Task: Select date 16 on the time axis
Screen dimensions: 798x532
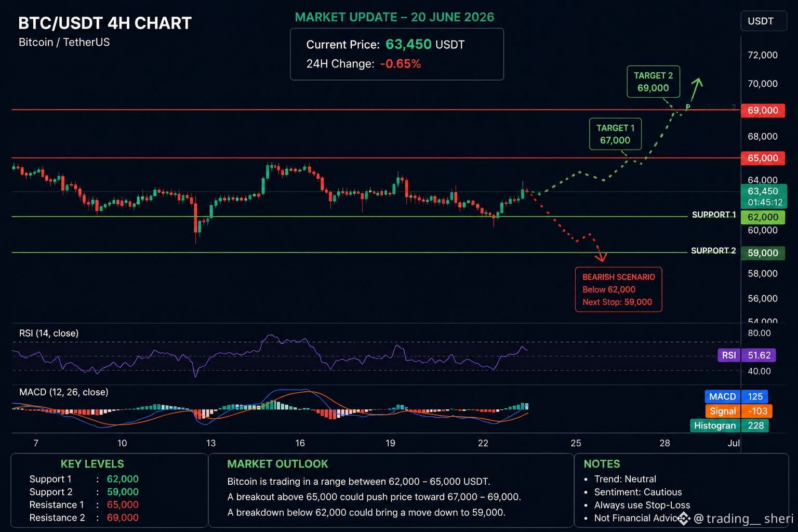Action: click(300, 443)
